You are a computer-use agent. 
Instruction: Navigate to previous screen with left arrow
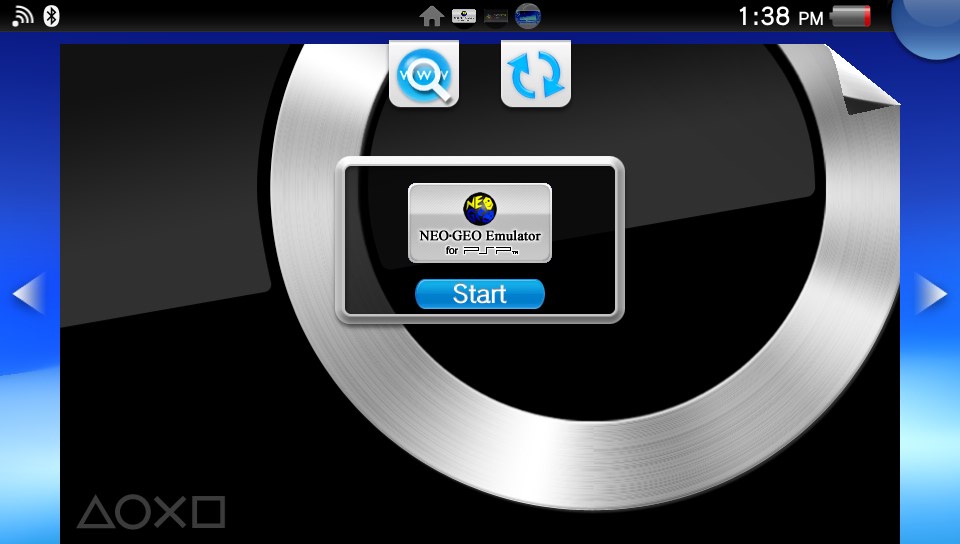27,294
